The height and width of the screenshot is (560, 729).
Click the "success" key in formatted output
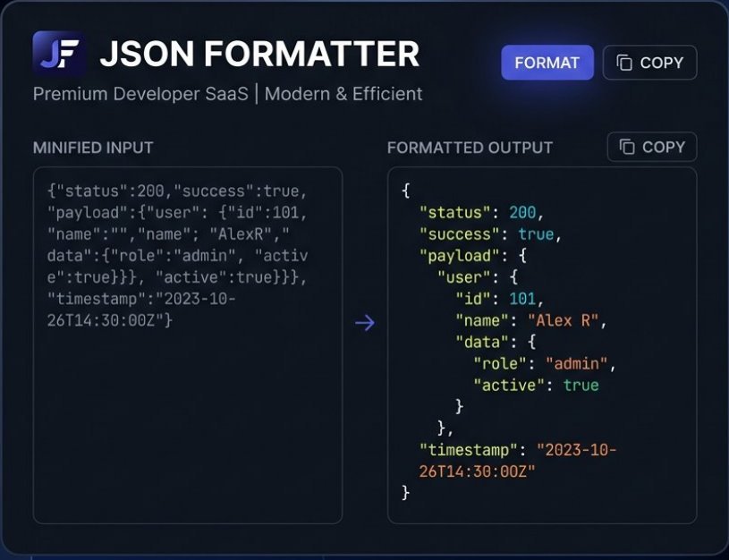(460, 234)
